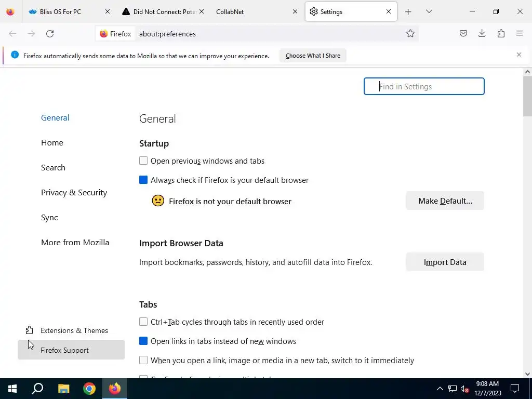Open the Firefox application menu
Image resolution: width=532 pixels, height=399 pixels.
[x=520, y=33]
